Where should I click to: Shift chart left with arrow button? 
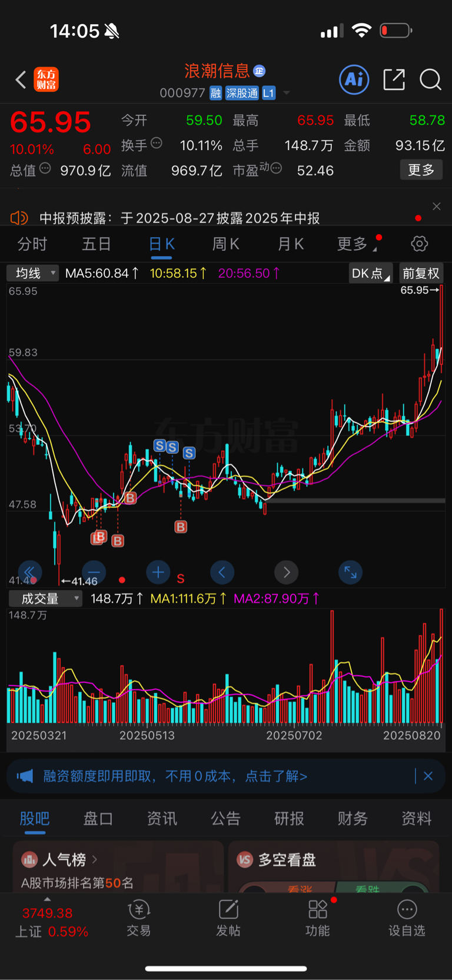222,572
